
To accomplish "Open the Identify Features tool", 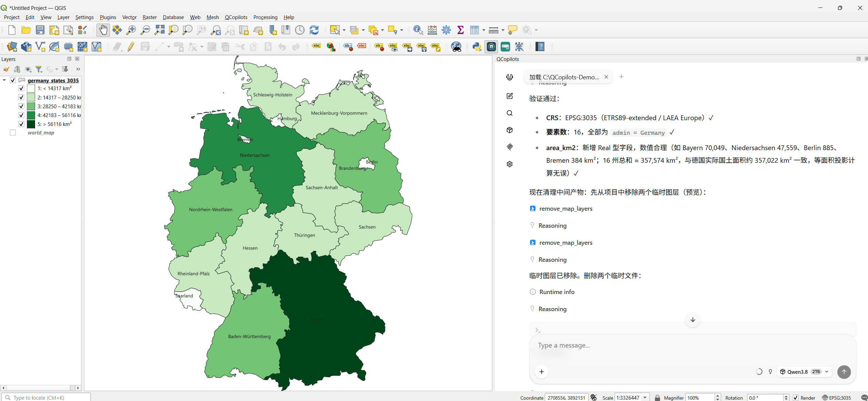I will (x=418, y=30).
